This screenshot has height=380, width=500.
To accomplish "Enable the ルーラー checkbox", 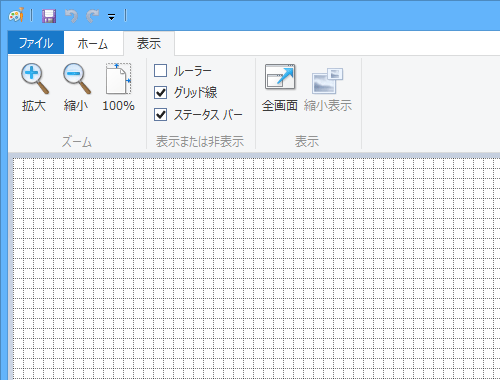I will (x=160, y=71).
